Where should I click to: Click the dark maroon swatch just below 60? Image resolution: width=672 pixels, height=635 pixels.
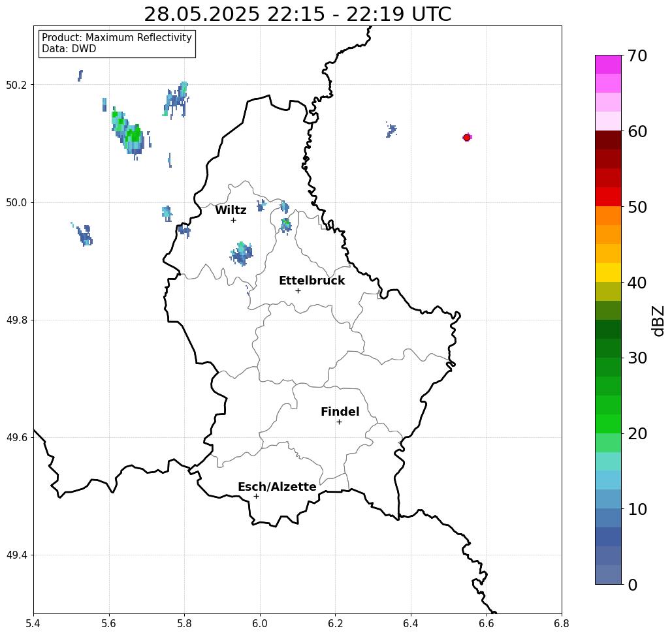608,140
